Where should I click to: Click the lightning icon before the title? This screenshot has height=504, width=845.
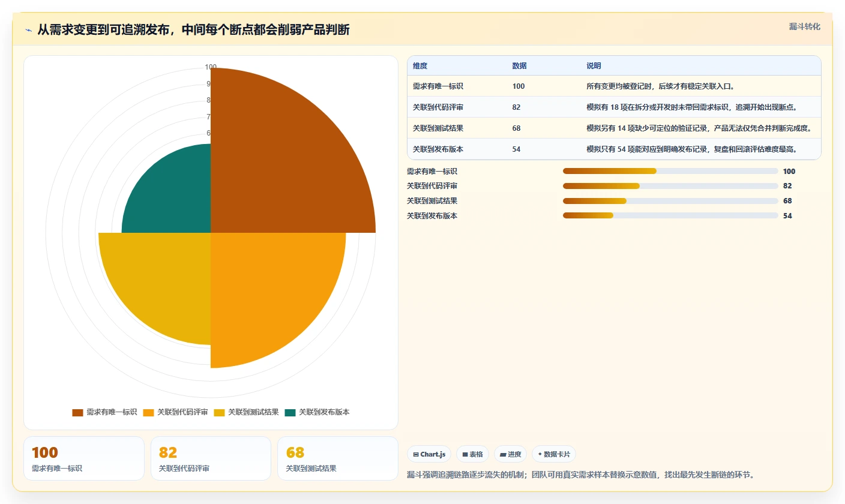pos(28,30)
